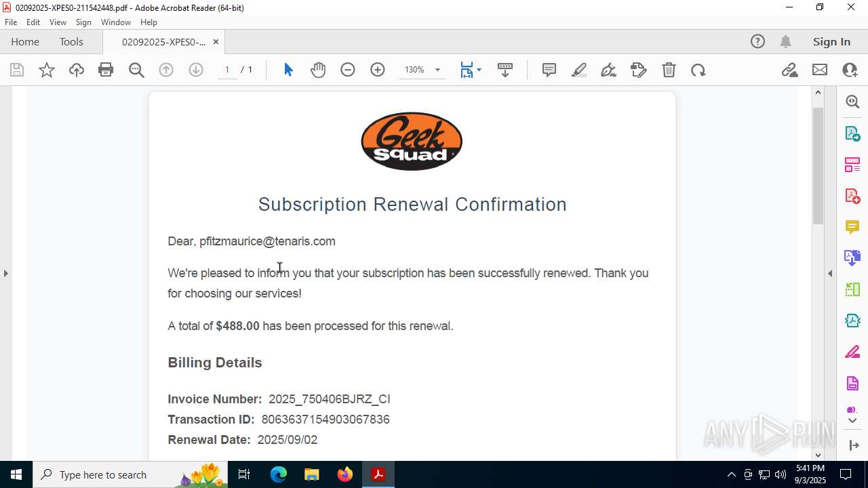Image resolution: width=868 pixels, height=488 pixels.
Task: Open Combine Files sidebar tool
Action: click(852, 258)
